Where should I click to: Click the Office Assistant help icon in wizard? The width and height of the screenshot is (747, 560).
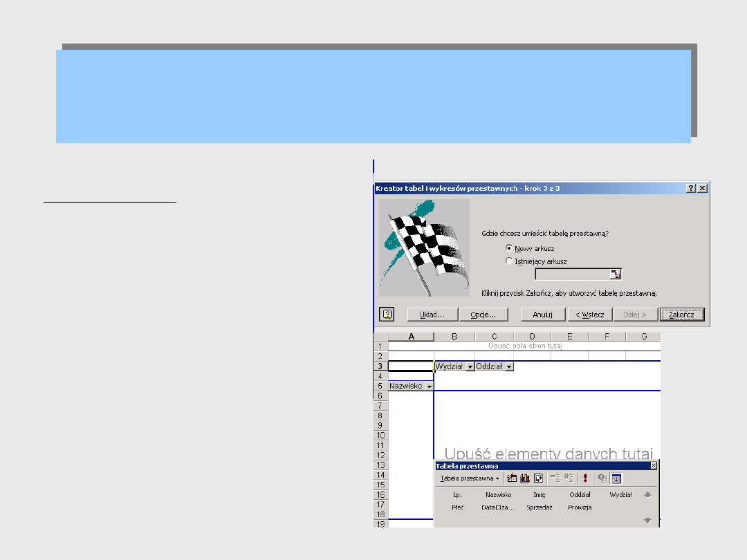coord(387,315)
